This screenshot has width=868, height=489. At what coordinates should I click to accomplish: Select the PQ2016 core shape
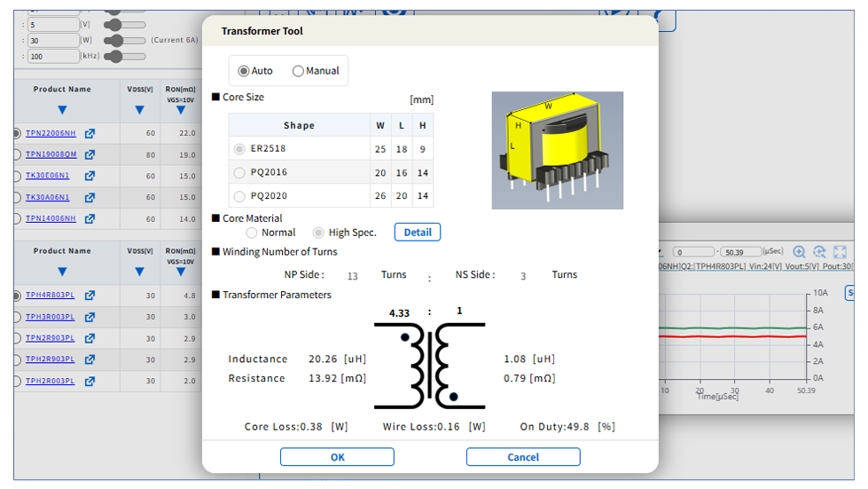tap(239, 173)
